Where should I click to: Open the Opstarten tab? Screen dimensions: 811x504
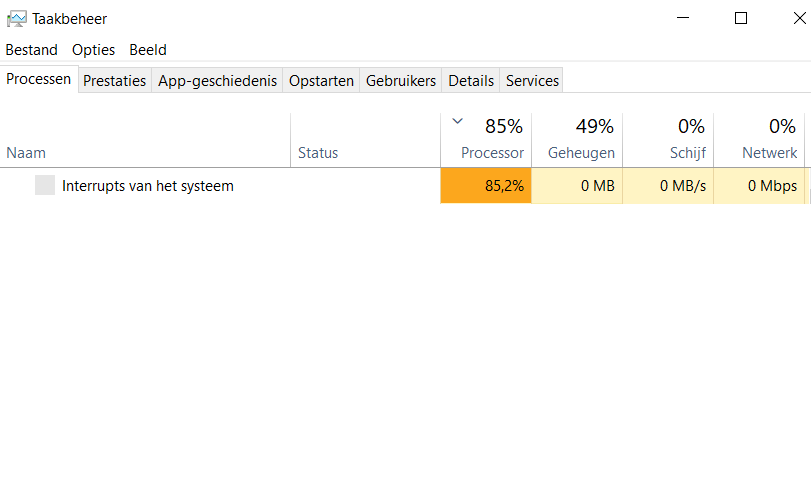coord(321,81)
